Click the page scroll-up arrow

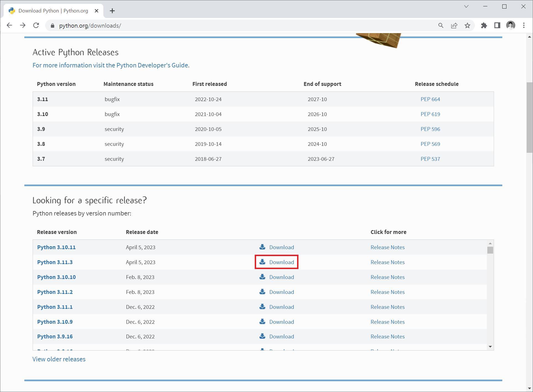point(529,37)
